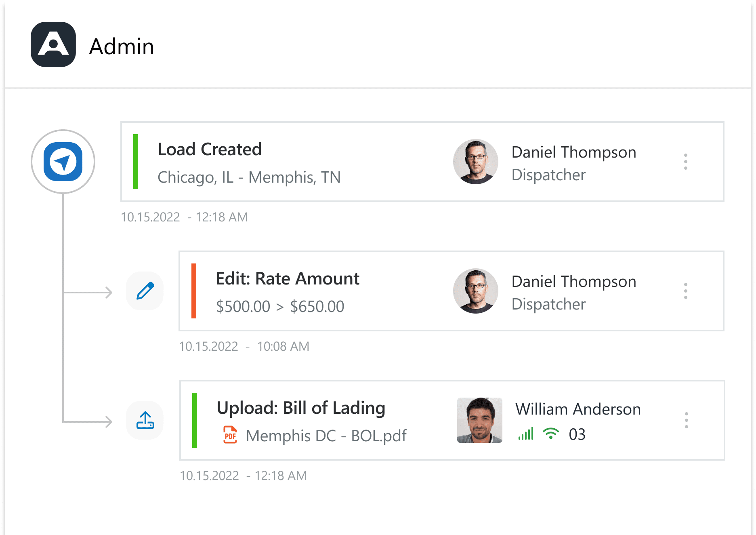Click the blue navigation arrow timeline icon
The image size is (756, 535).
pyautogui.click(x=63, y=162)
